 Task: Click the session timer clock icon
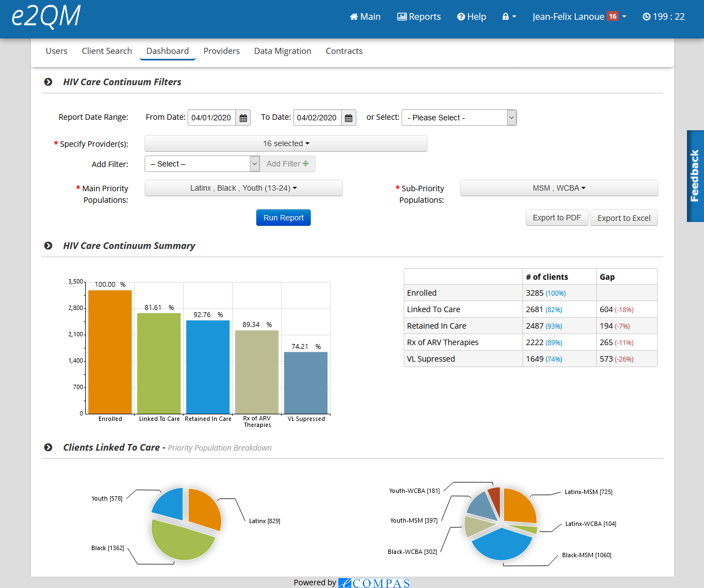pos(646,16)
